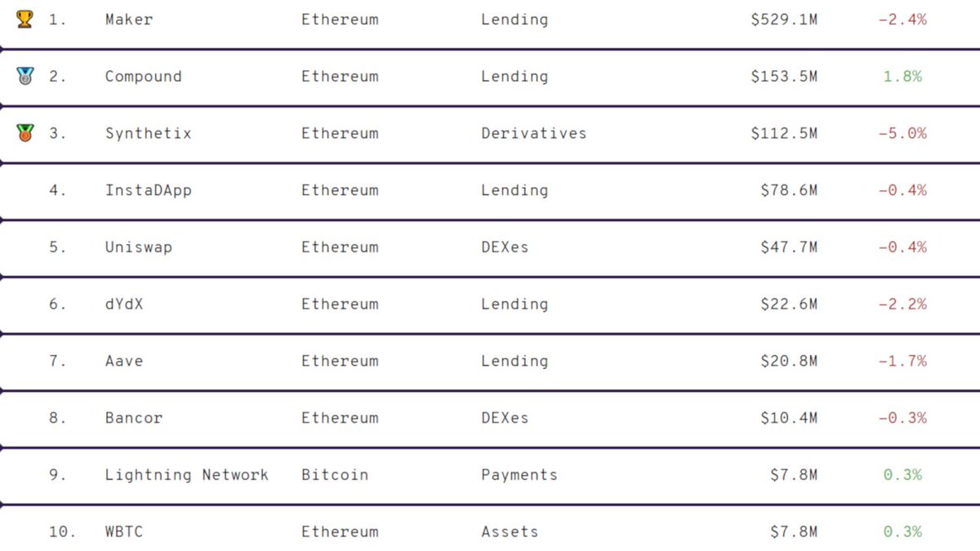
Task: Click the $529.1M locked value for Maker
Action: pos(784,20)
